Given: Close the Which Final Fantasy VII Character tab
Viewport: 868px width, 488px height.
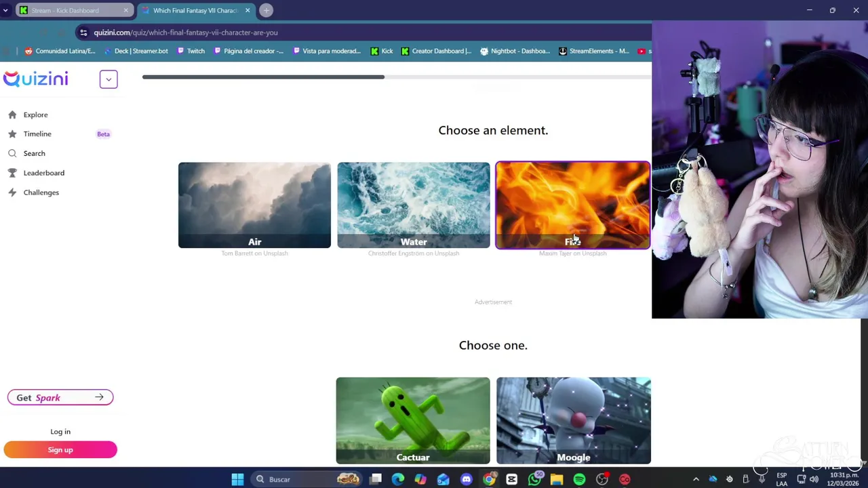Looking at the screenshot, I should pyautogui.click(x=248, y=10).
